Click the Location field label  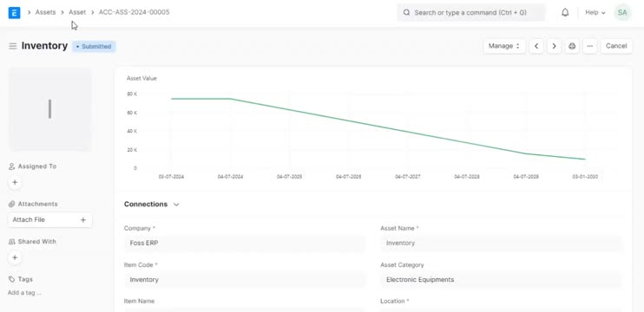pos(395,301)
